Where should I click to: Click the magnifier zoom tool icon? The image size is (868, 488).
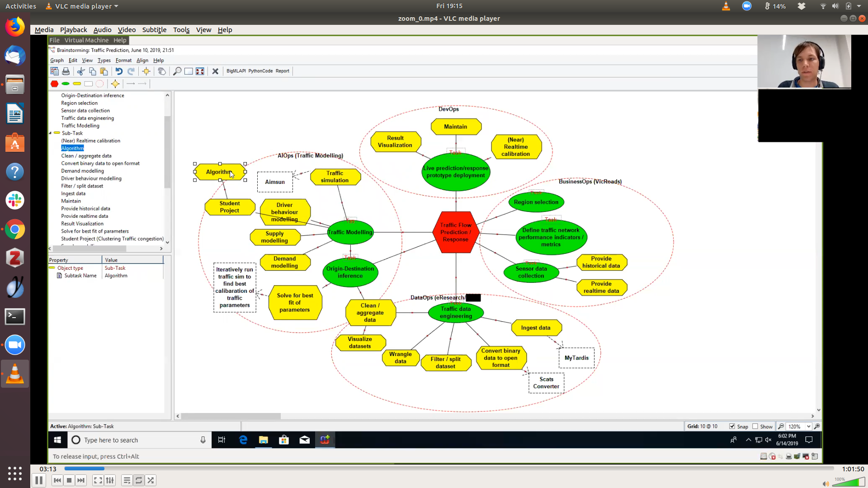(177, 71)
